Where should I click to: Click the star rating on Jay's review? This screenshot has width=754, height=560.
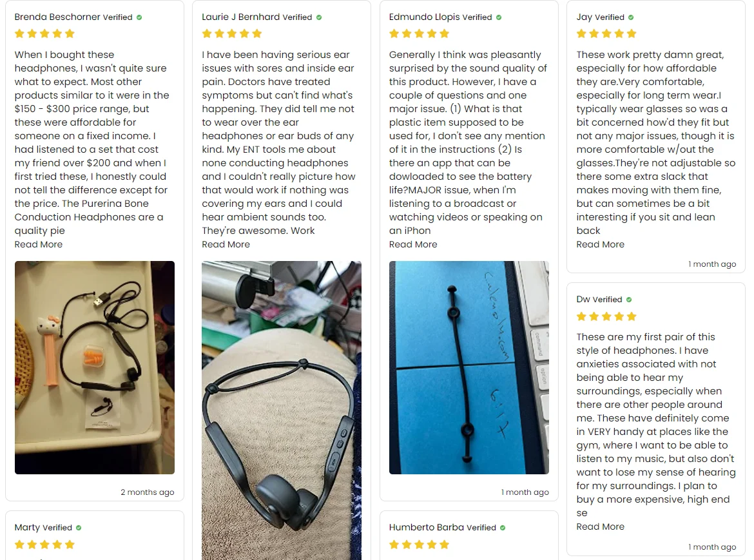(x=606, y=34)
